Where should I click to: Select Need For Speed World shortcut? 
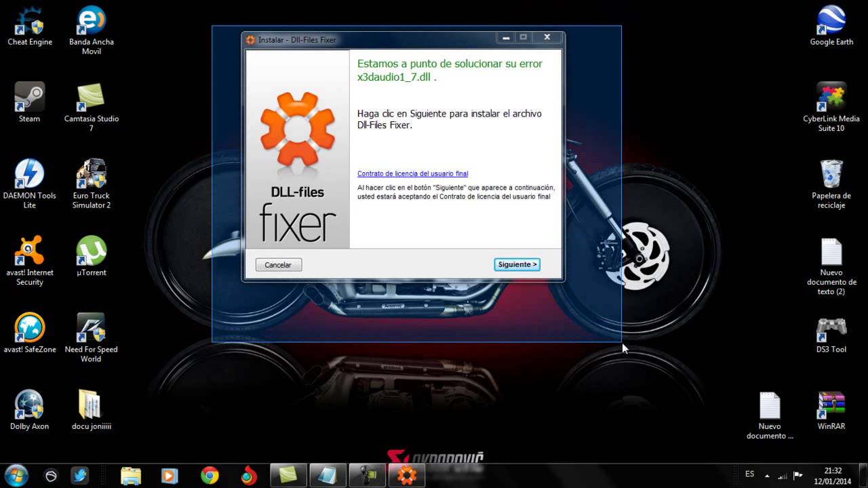[x=92, y=338]
